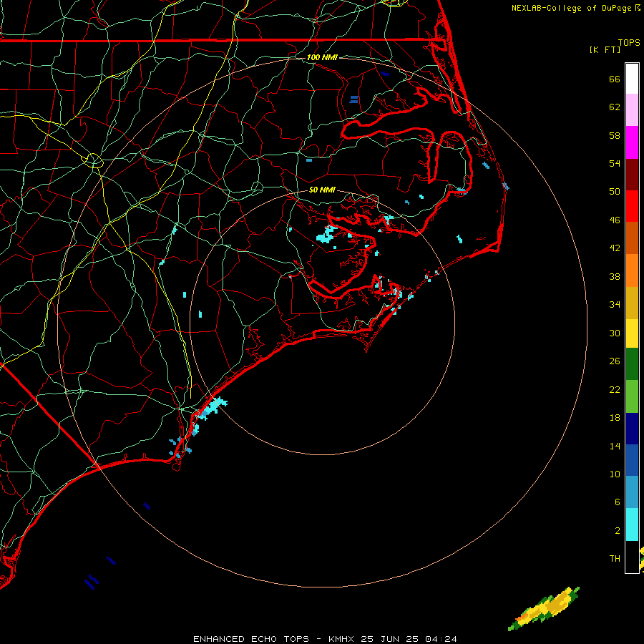
Task: Click the legend value 14
Action: tap(615, 446)
